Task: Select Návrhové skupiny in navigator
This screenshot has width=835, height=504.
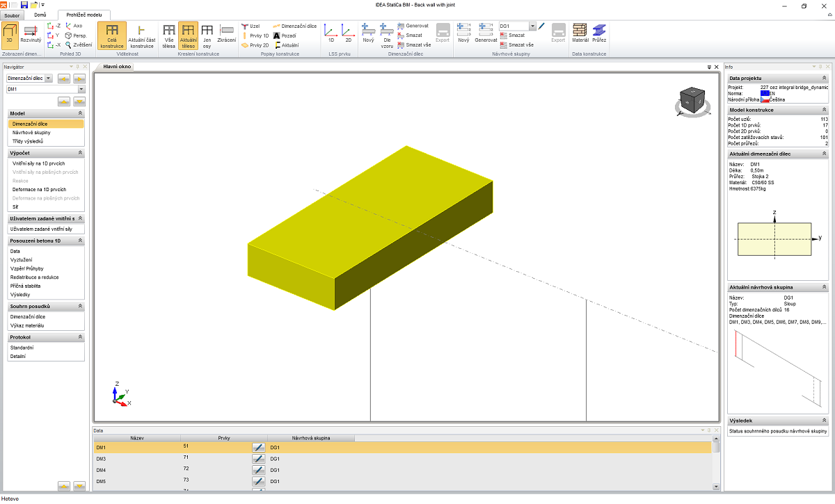Action: point(31,132)
